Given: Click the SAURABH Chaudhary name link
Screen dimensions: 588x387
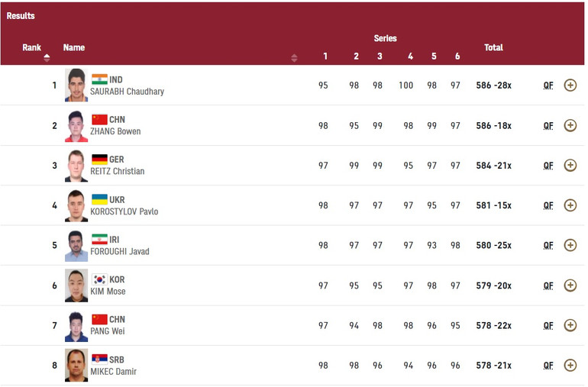Looking at the screenshot, I should [127, 92].
